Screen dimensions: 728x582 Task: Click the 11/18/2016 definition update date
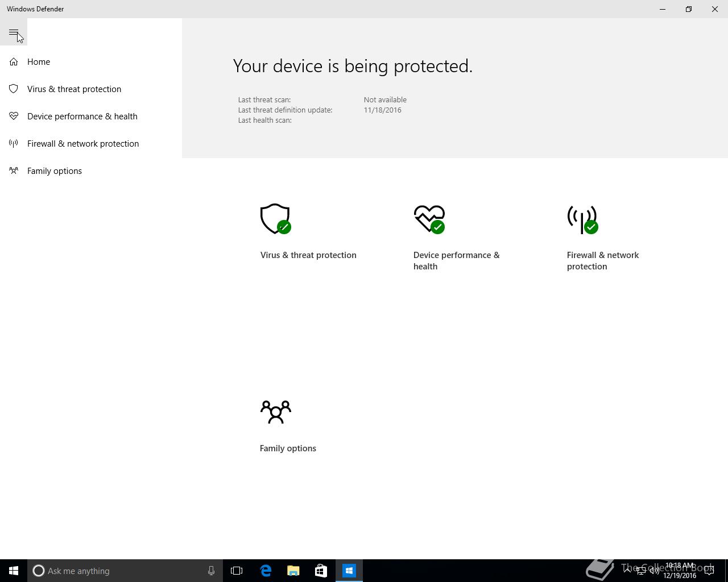tap(383, 110)
